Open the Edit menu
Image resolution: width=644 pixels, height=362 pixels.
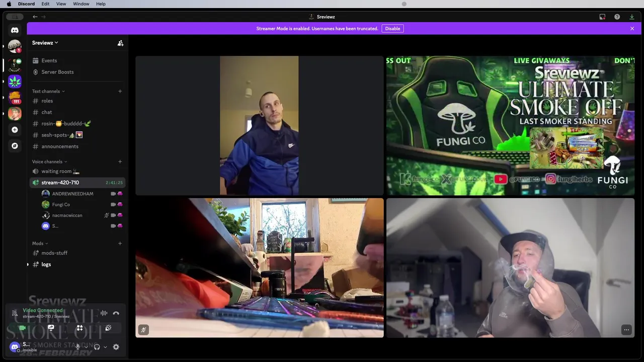coord(45,4)
